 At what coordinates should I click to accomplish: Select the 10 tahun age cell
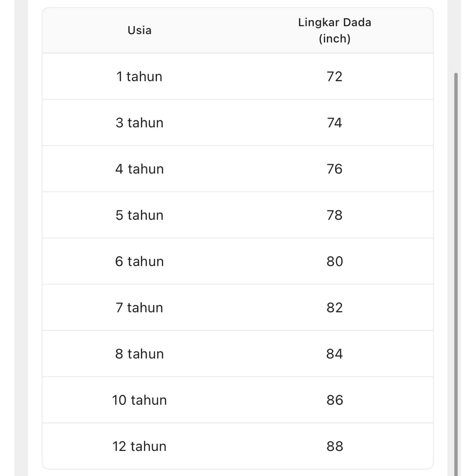pyautogui.click(x=139, y=400)
